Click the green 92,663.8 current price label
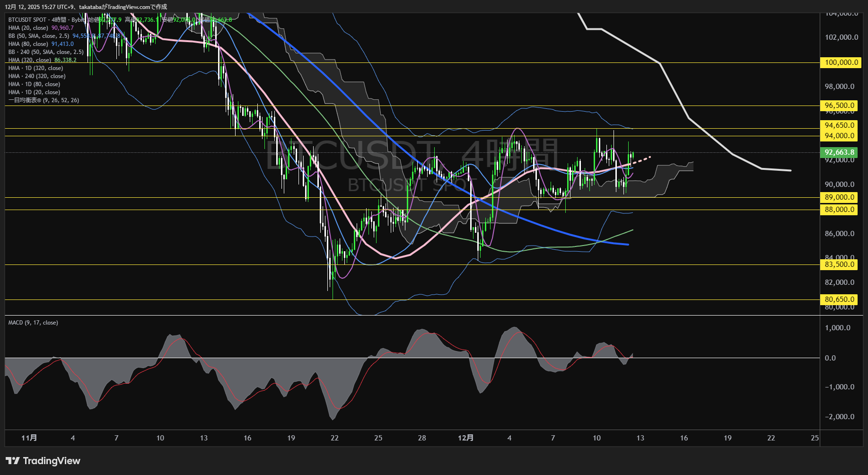 point(839,152)
